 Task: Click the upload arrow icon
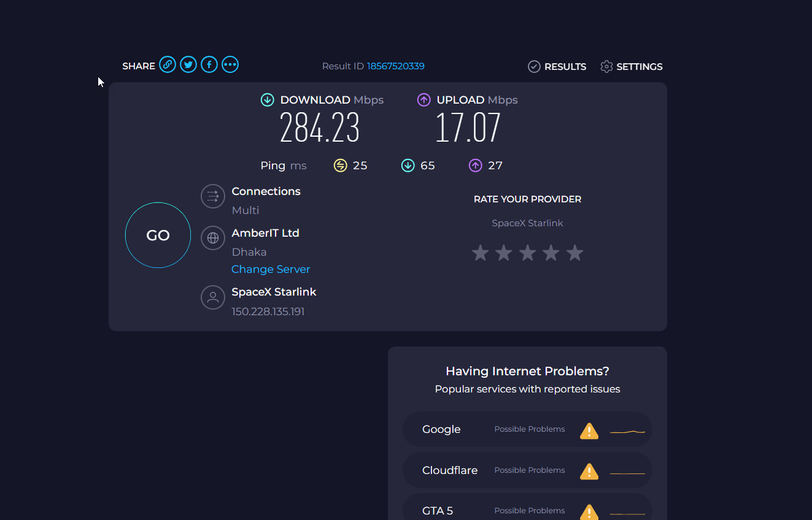click(423, 100)
